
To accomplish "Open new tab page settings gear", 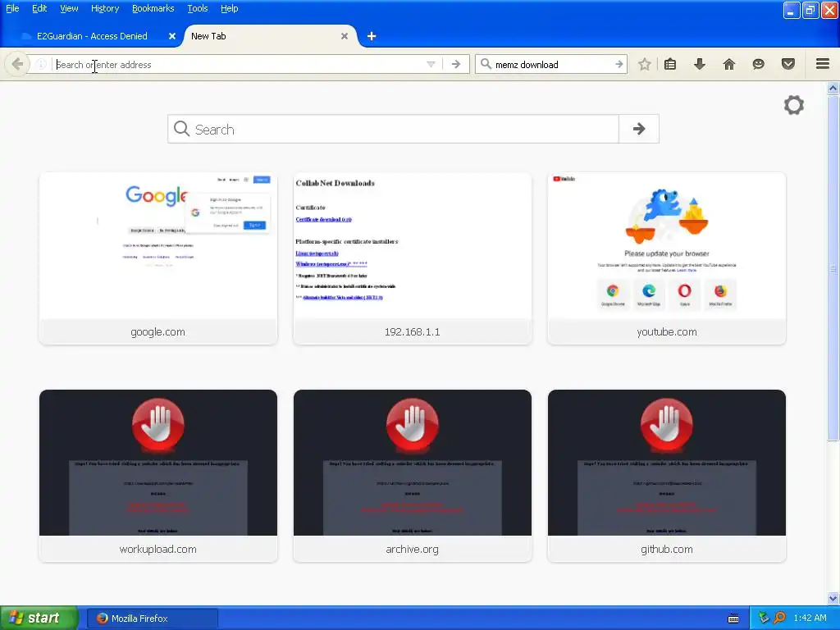I will tap(794, 105).
